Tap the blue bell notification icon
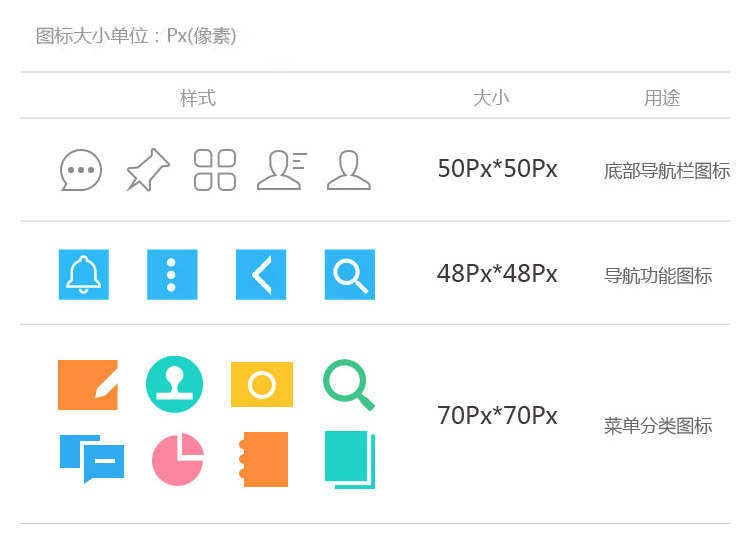750x548 pixels. pos(84,274)
